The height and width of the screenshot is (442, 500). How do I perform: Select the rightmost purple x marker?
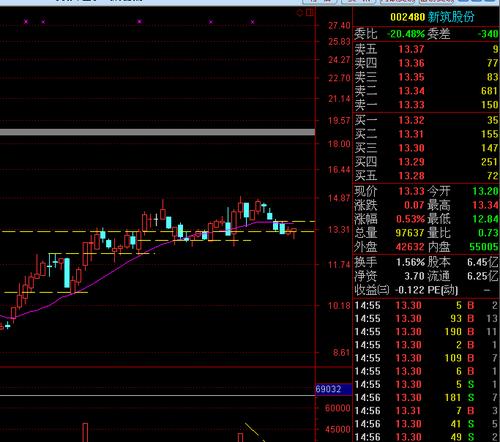point(252,22)
